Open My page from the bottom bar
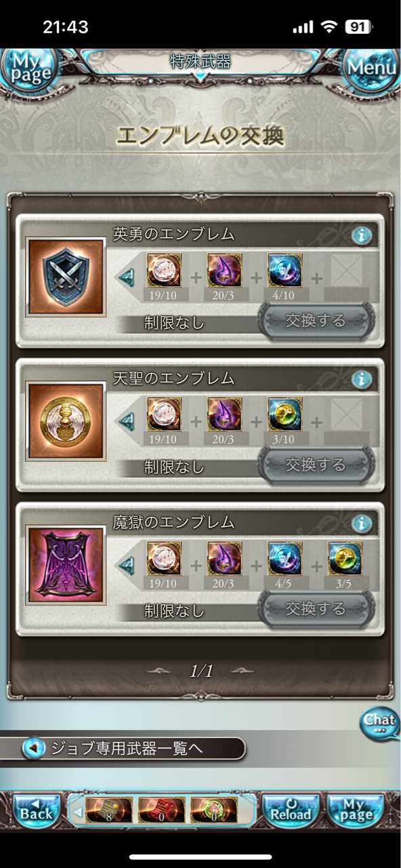Image resolution: width=401 pixels, height=868 pixels. click(355, 810)
